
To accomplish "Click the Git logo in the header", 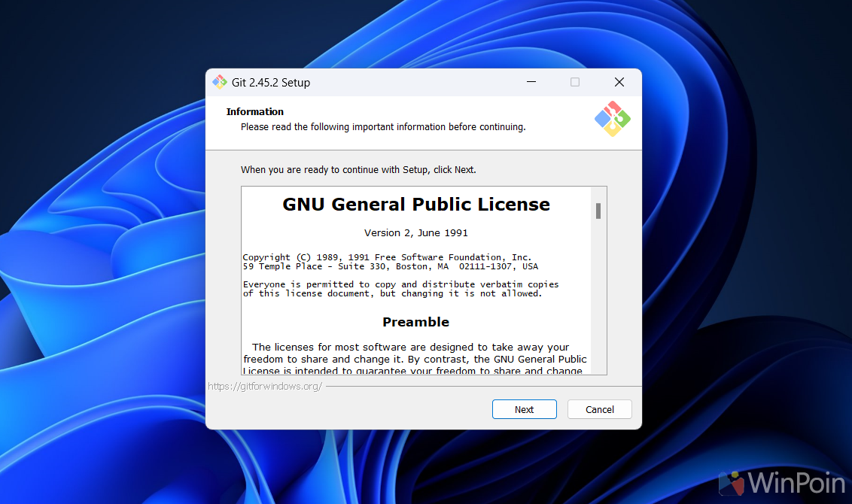I will tap(613, 118).
